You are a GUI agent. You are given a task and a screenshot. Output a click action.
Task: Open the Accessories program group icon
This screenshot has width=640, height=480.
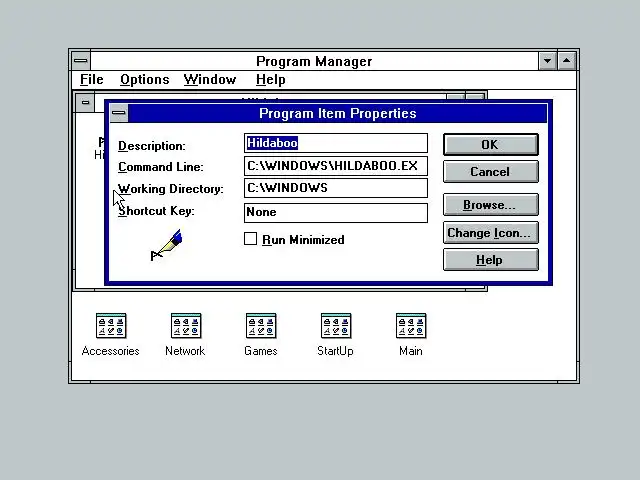[x=111, y=326]
